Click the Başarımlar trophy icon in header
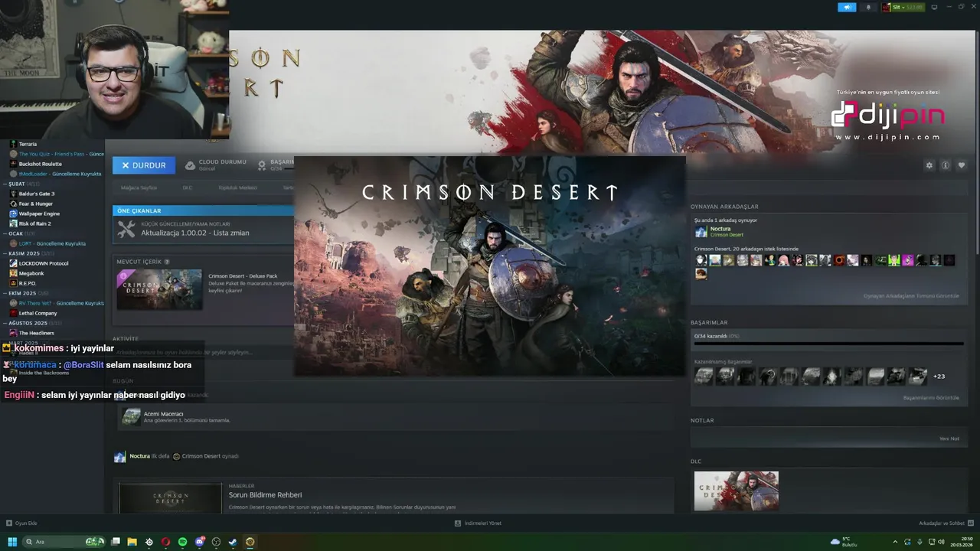The image size is (980, 551). [262, 165]
